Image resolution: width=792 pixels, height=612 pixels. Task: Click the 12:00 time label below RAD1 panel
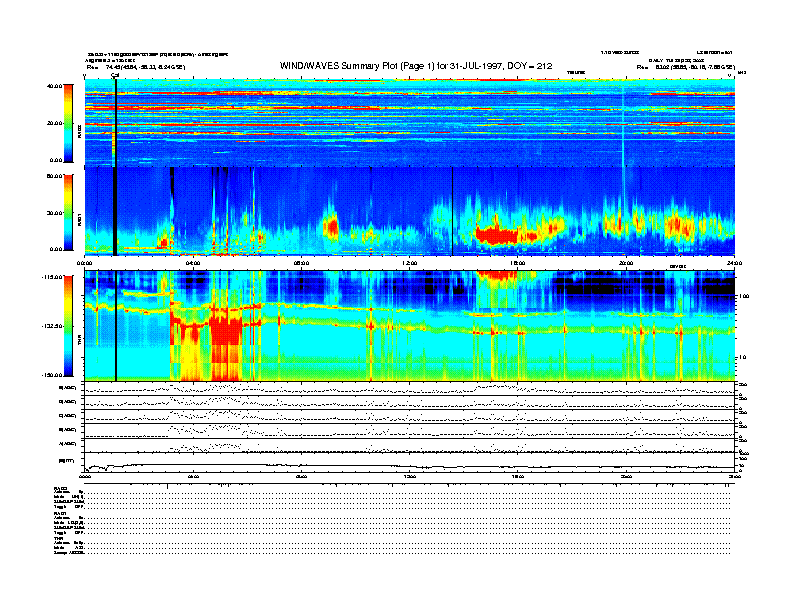point(409,263)
